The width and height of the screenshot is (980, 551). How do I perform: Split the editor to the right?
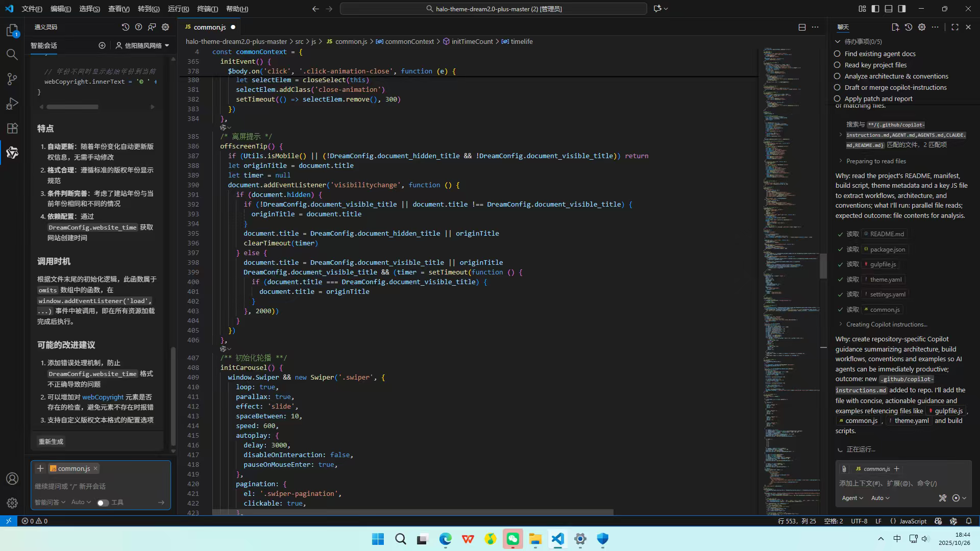[802, 27]
